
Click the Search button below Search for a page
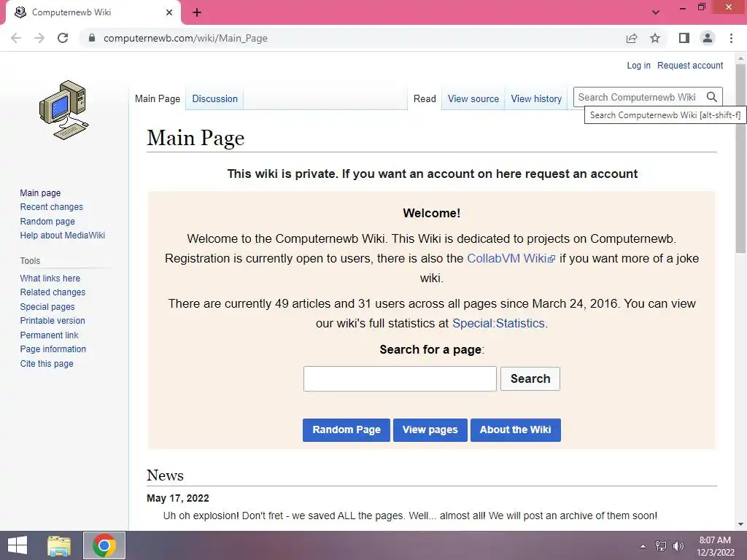(530, 378)
